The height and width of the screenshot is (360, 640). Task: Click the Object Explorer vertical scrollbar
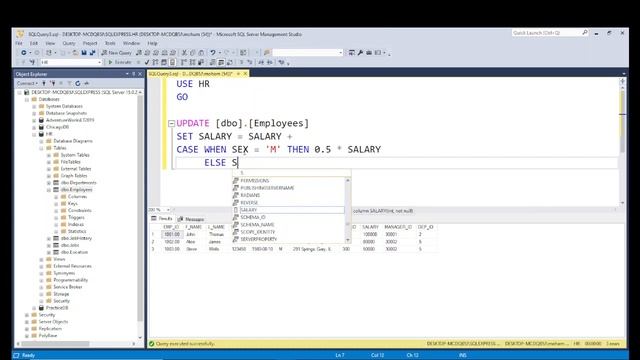(140, 208)
